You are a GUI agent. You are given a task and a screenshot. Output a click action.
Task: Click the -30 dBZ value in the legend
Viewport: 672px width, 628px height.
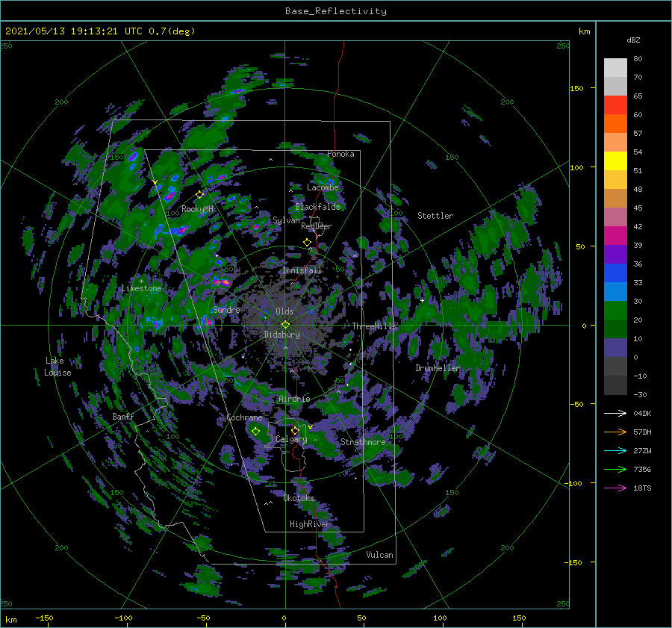coord(640,394)
